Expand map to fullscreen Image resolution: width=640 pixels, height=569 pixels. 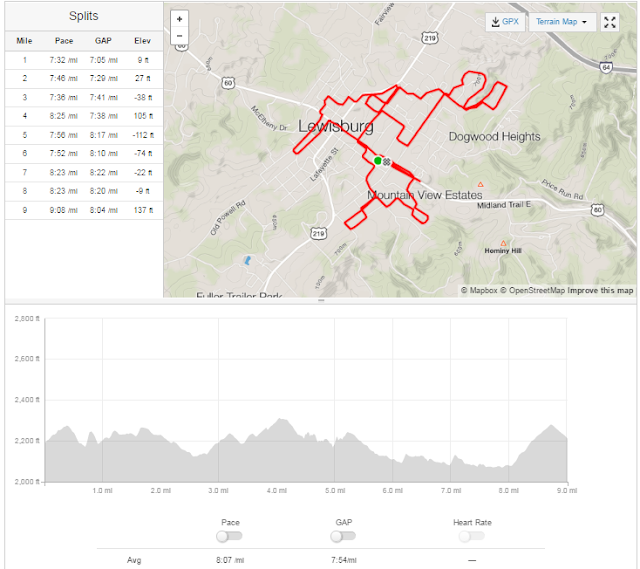point(611,21)
